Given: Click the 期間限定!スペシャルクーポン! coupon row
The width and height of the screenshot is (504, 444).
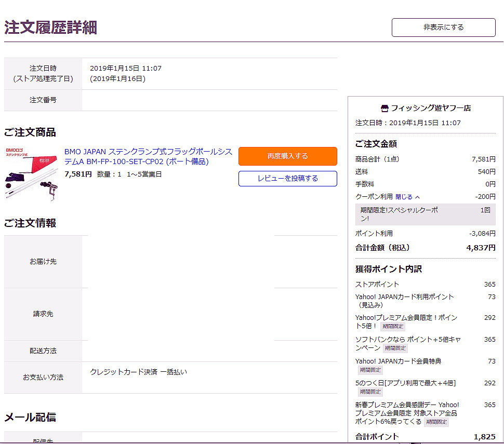Looking at the screenshot, I should pos(425,214).
